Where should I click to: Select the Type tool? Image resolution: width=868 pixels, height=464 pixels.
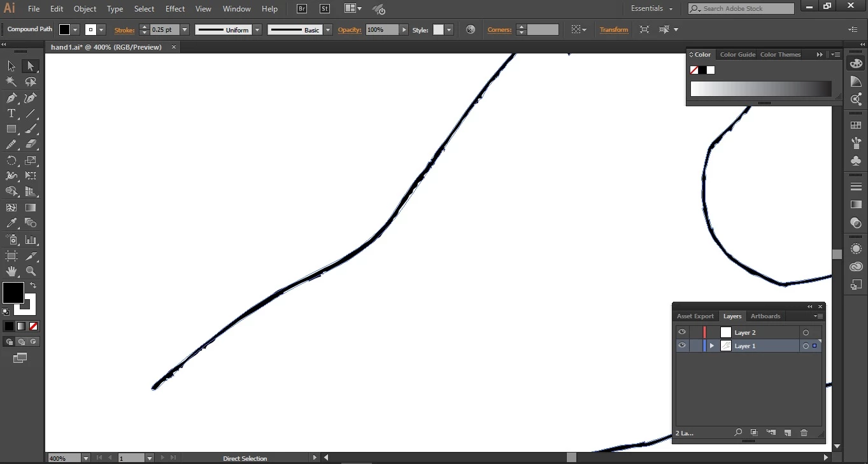click(11, 113)
